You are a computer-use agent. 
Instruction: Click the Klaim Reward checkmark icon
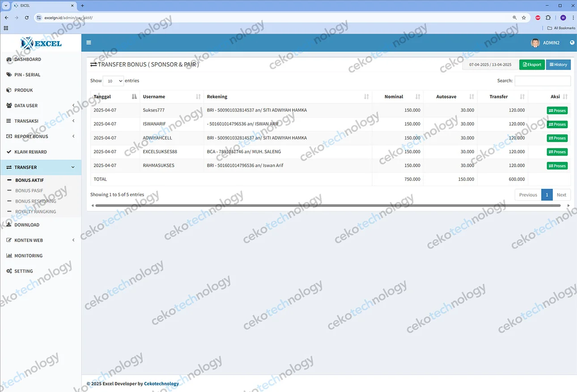point(9,152)
